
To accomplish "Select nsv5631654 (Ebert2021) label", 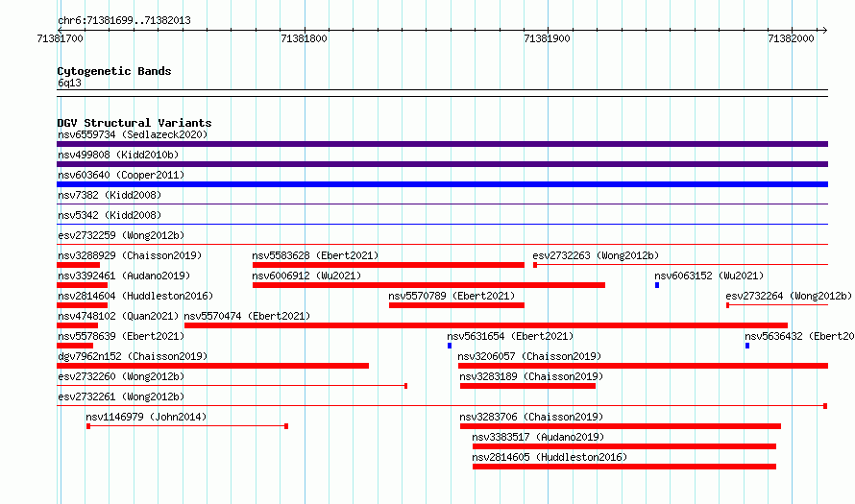I will tap(510, 336).
